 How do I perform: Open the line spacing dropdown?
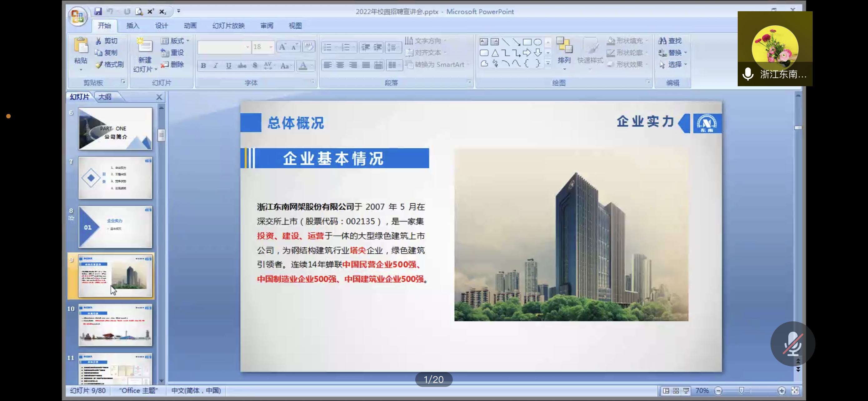click(393, 47)
